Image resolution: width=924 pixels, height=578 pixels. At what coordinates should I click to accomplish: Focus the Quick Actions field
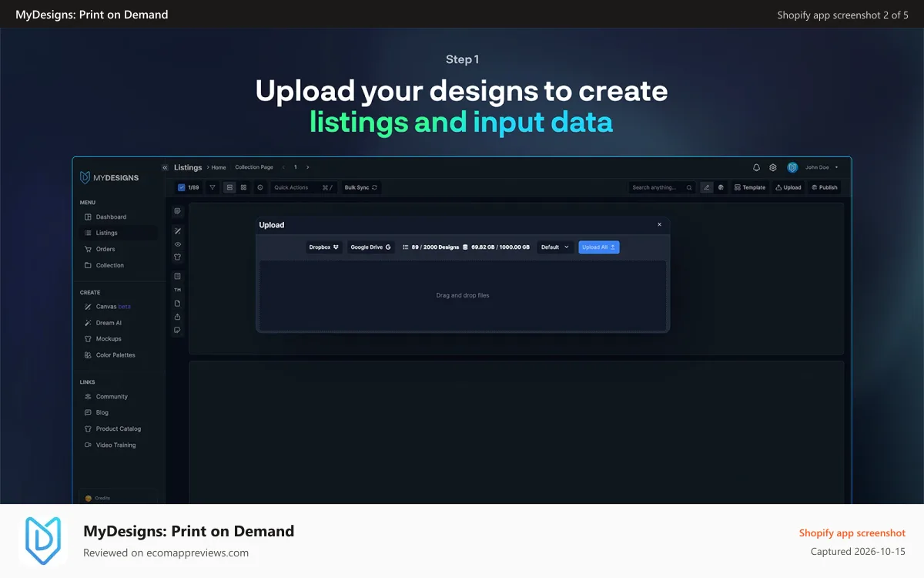pos(304,187)
